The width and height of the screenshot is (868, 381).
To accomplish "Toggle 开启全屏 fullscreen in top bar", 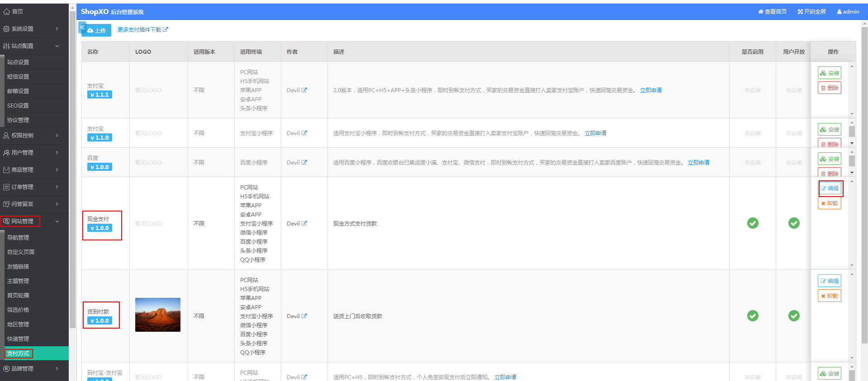I will [x=812, y=12].
